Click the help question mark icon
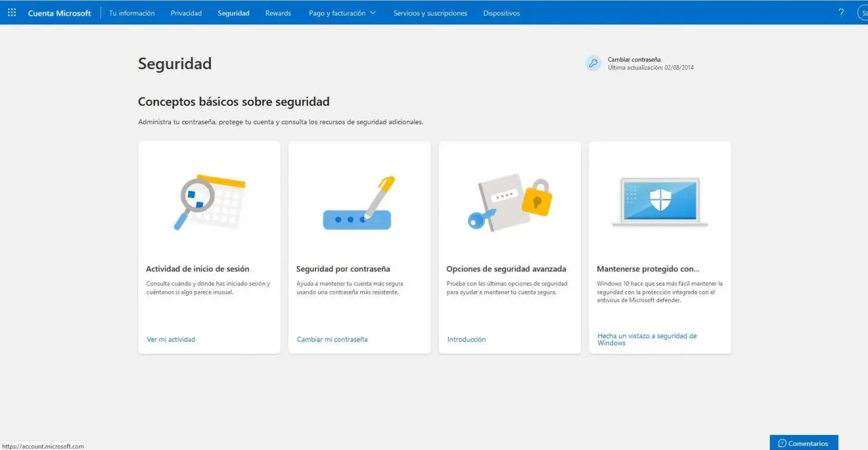Screen dimensions: 868x450 [841, 13]
